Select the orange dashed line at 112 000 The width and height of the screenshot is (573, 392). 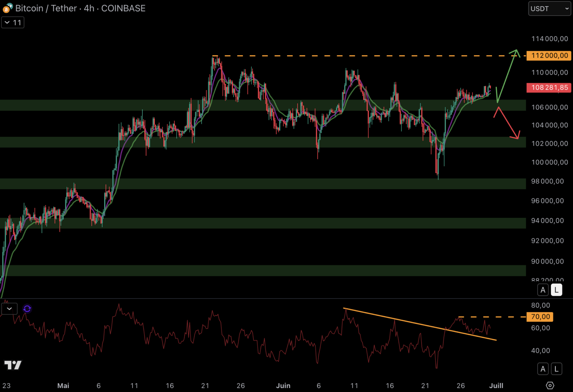(363, 56)
